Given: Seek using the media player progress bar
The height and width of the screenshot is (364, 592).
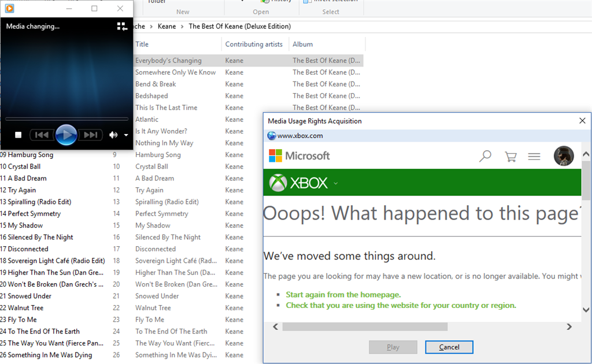Looking at the screenshot, I should click(x=66, y=119).
